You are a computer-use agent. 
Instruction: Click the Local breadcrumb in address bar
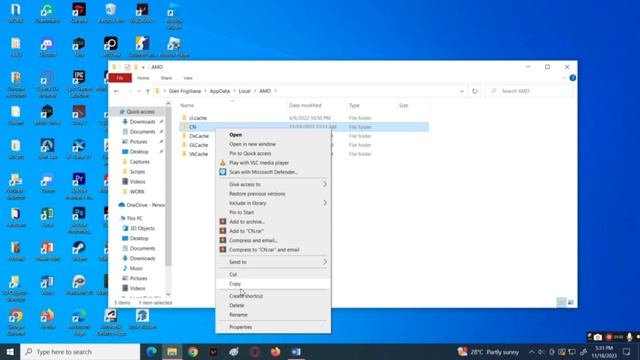tap(244, 91)
